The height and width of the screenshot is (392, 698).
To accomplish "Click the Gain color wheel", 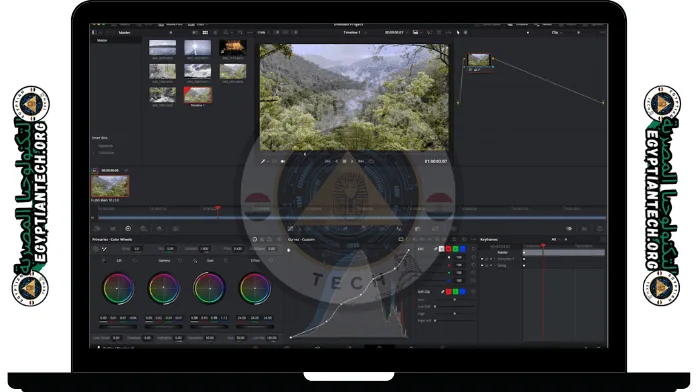I will point(209,288).
